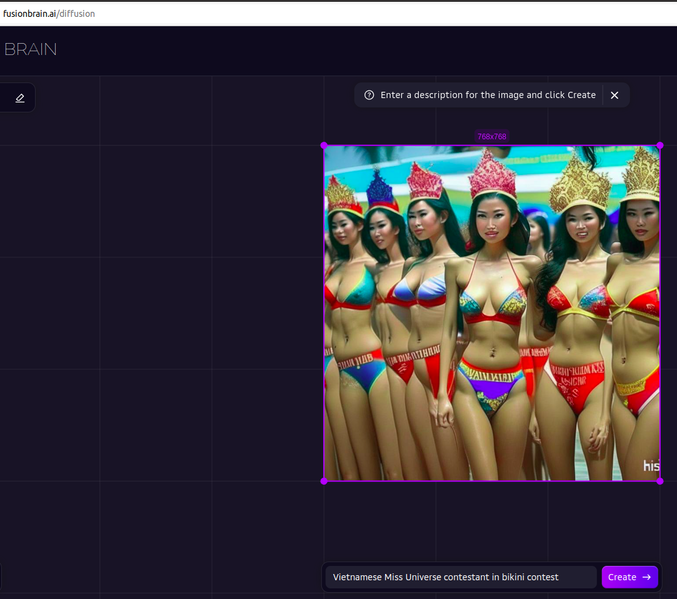Click the bottom-left purple resize handle
This screenshot has width=677, height=599.
pyautogui.click(x=324, y=481)
